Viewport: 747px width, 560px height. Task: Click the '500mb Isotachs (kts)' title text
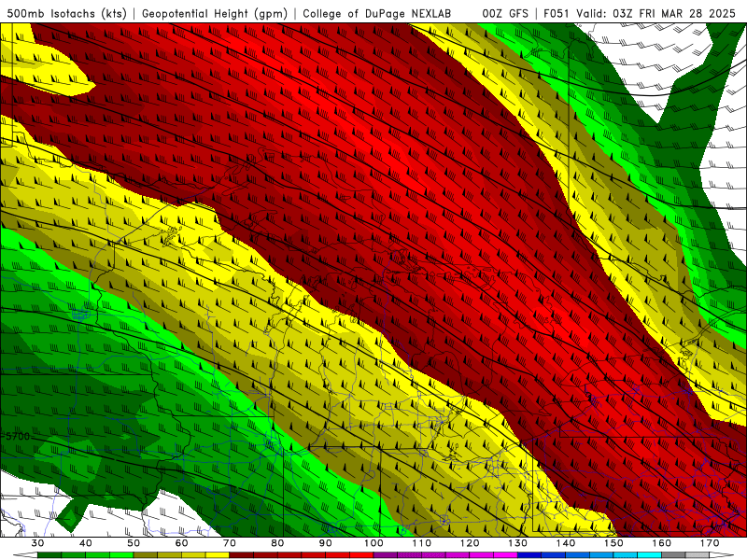point(66,13)
